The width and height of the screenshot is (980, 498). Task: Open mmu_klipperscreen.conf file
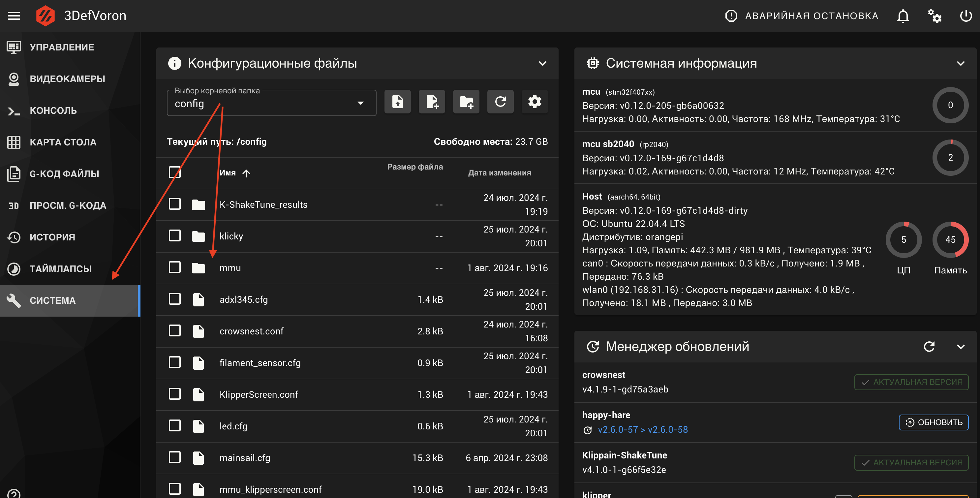tap(270, 490)
